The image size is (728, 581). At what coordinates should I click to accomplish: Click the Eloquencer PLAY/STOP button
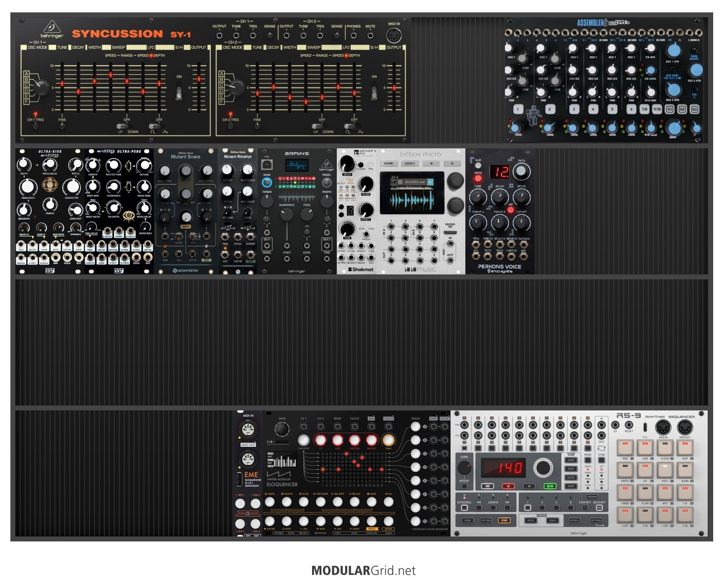304,440
